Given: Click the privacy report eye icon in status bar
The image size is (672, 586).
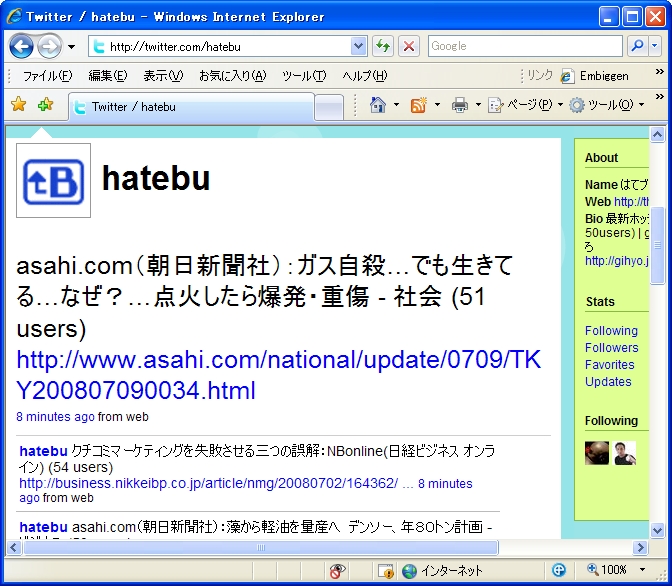Looking at the screenshot, I should coord(338,571).
